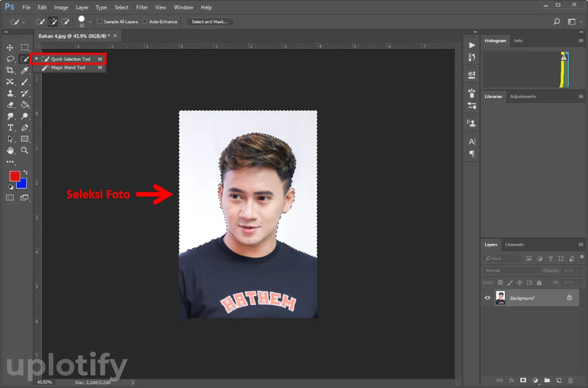The width and height of the screenshot is (588, 388).
Task: Click the Select and Mask button
Action: point(209,22)
